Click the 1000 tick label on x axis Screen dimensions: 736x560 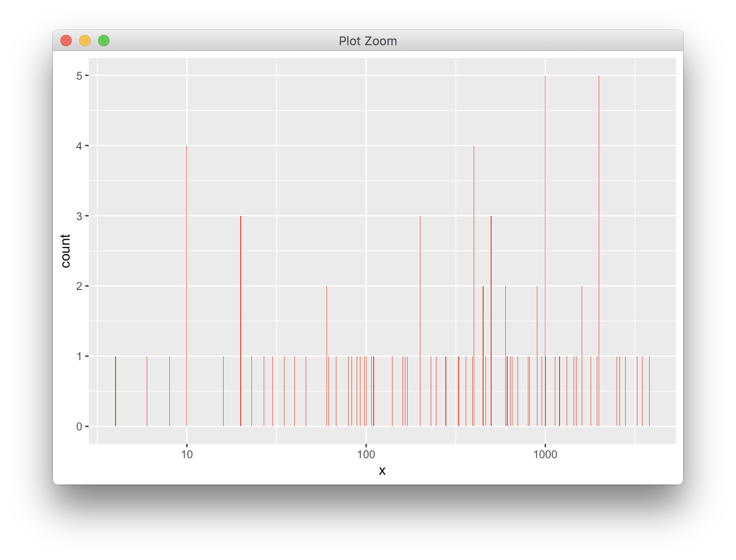click(x=545, y=454)
